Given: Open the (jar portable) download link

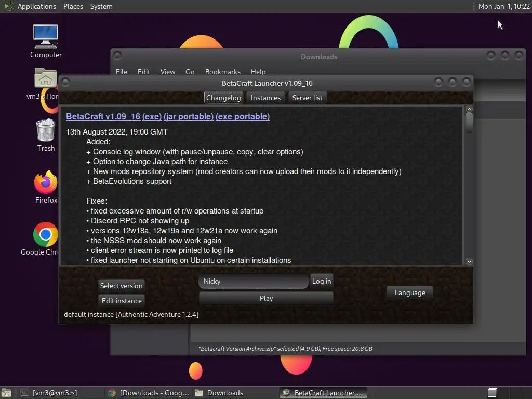Looking at the screenshot, I should point(188,116).
